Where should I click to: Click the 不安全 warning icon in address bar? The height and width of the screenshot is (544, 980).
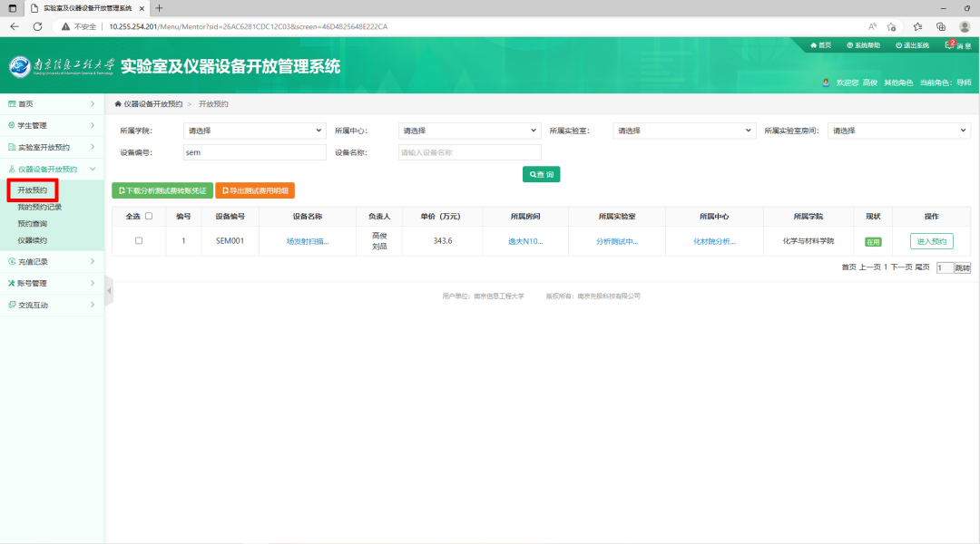point(65,27)
